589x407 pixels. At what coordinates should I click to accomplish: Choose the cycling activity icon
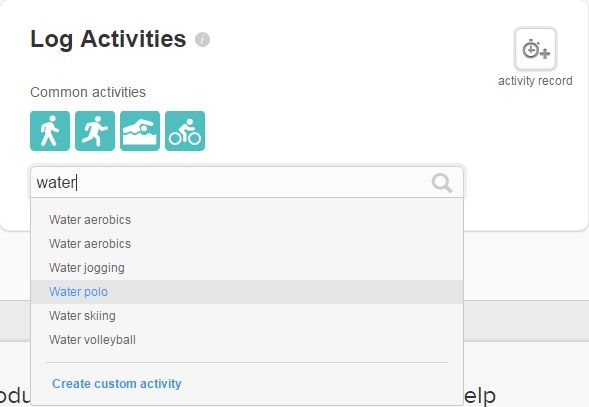click(x=185, y=131)
